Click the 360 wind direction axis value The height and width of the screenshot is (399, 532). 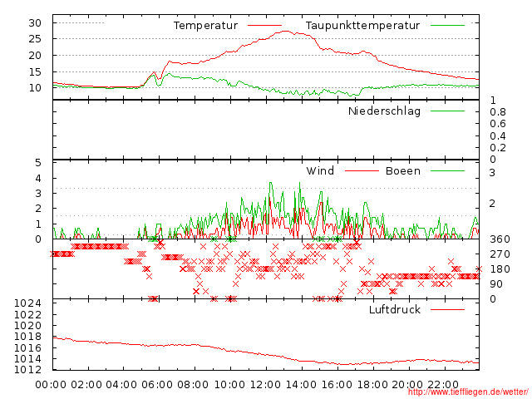[500, 239]
